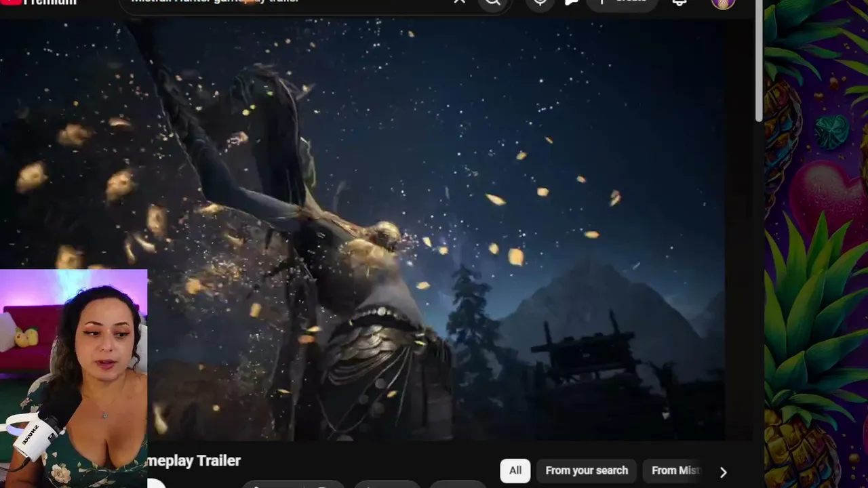868x488 pixels.
Task: Select the "From your search" chip
Action: point(587,470)
